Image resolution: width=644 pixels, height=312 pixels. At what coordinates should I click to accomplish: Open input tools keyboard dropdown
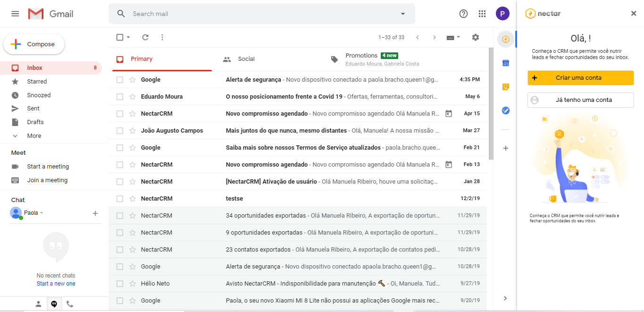point(453,37)
